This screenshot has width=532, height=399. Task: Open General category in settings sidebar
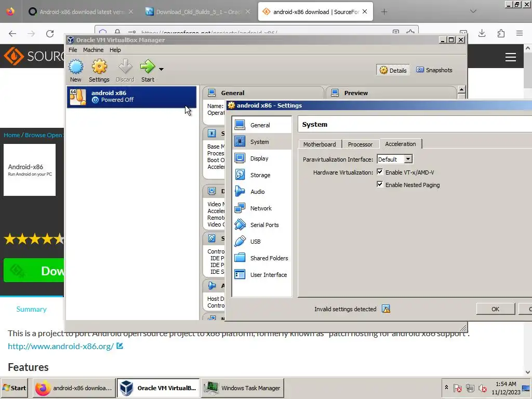pyautogui.click(x=262, y=125)
